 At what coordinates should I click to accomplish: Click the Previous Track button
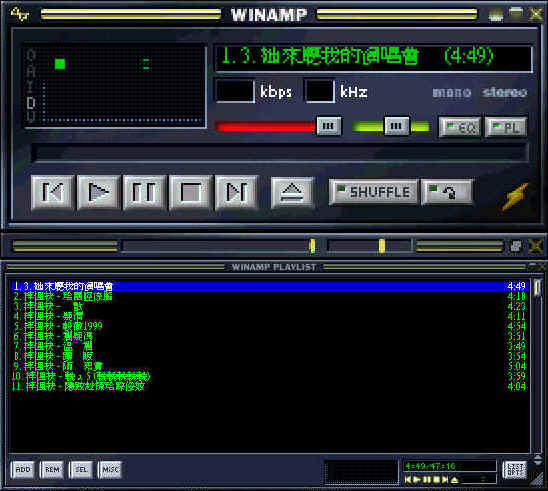[x=52, y=192]
